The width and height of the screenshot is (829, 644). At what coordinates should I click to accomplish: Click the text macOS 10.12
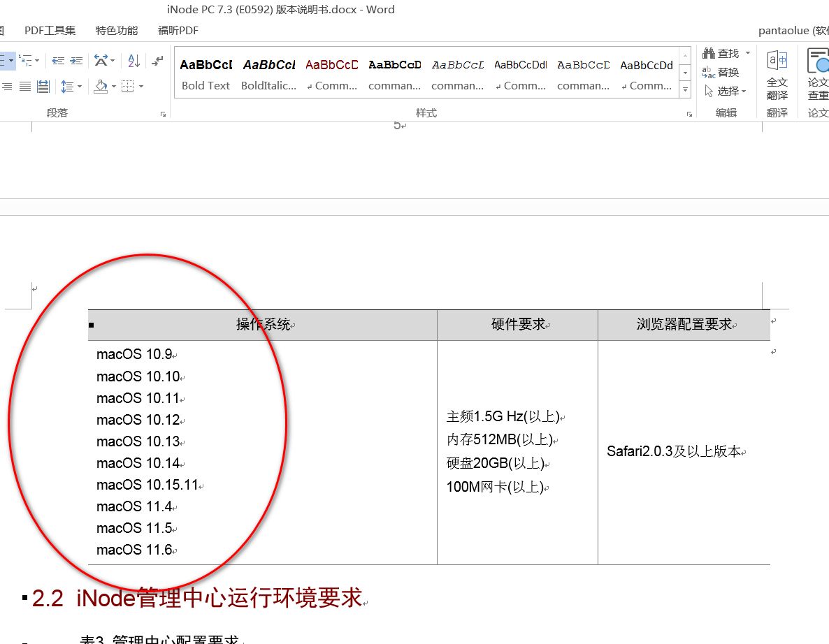(x=138, y=420)
